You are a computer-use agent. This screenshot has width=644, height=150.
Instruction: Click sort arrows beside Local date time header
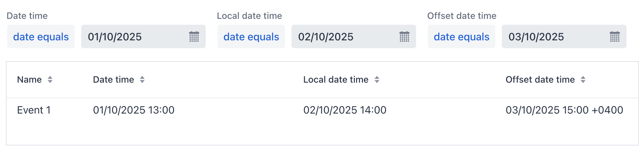click(x=377, y=80)
